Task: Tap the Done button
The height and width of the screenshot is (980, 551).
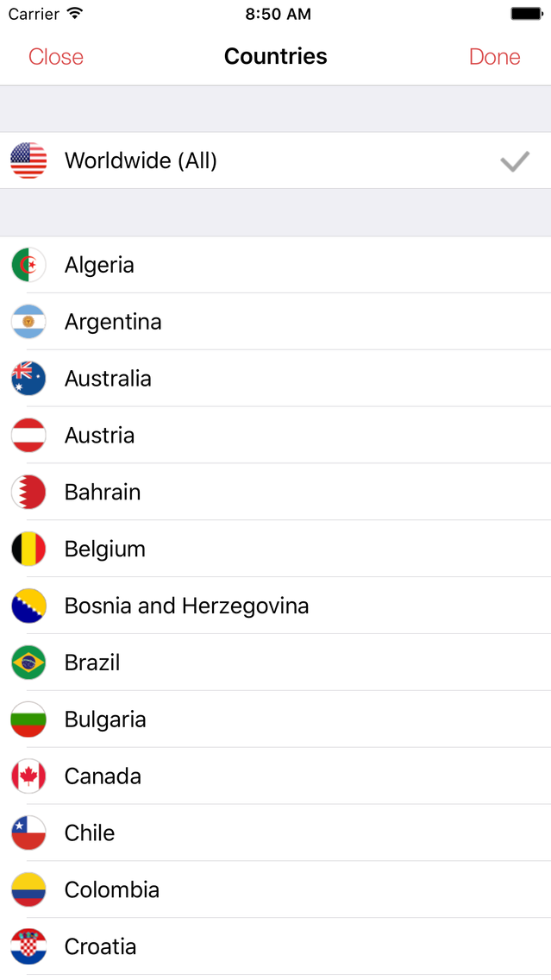Action: [x=495, y=57]
